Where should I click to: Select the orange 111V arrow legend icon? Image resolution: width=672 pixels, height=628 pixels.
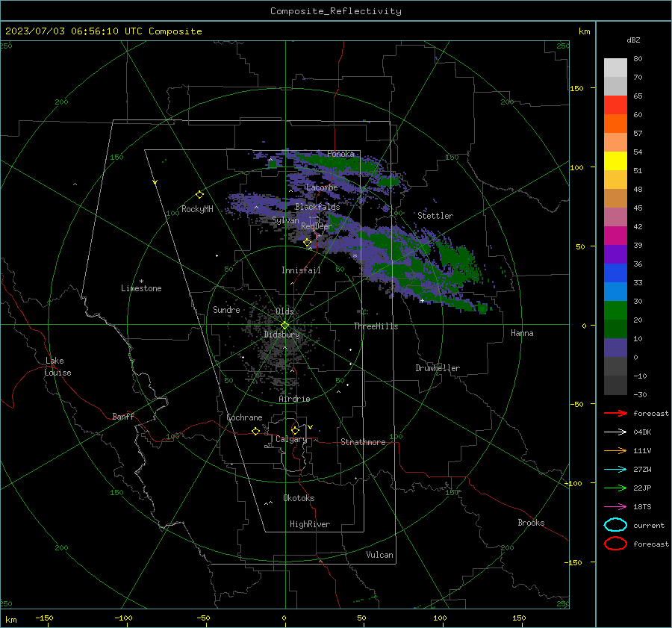coord(615,450)
